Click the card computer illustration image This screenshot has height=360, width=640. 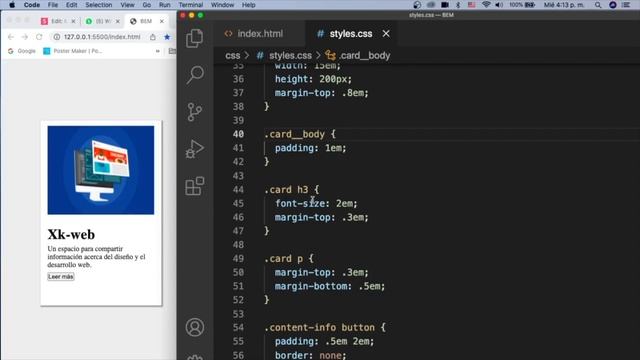coord(101,170)
